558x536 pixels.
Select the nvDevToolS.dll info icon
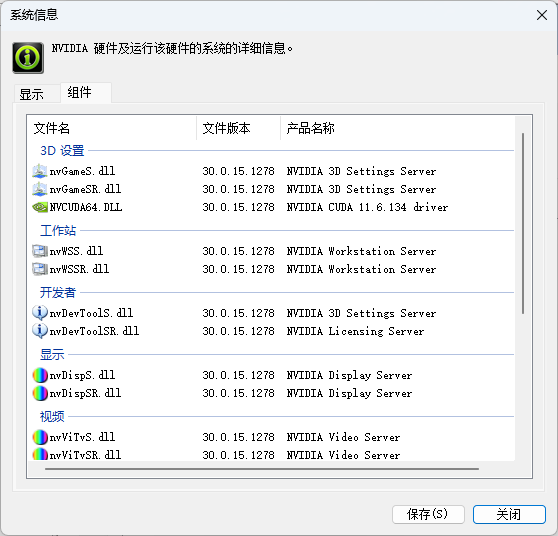[40, 313]
